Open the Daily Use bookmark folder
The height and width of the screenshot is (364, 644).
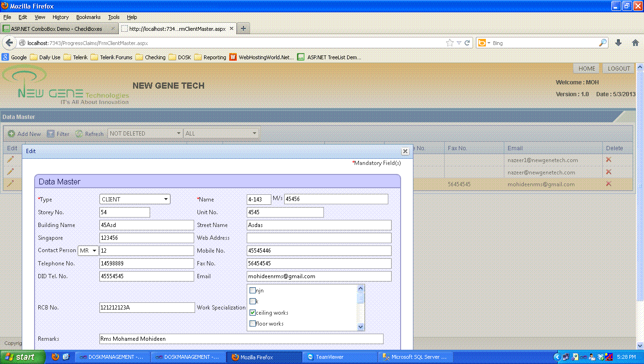(x=45, y=57)
